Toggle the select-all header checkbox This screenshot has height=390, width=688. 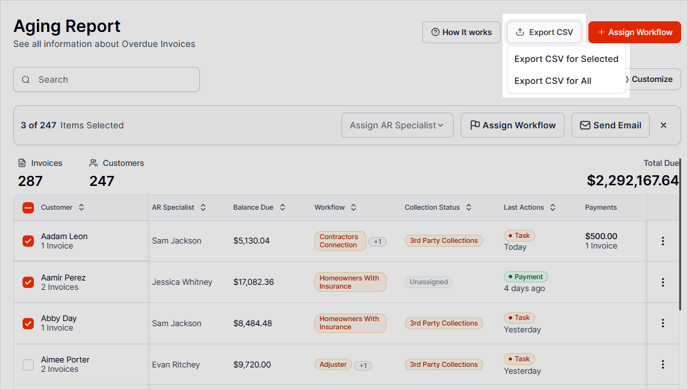[x=28, y=208]
